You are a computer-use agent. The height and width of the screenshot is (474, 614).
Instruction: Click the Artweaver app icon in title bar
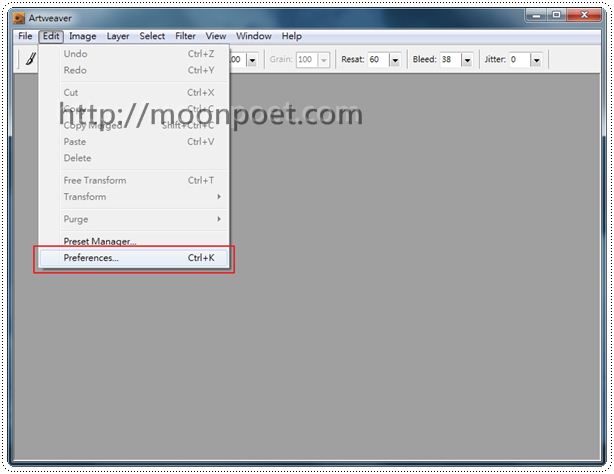tap(19, 17)
